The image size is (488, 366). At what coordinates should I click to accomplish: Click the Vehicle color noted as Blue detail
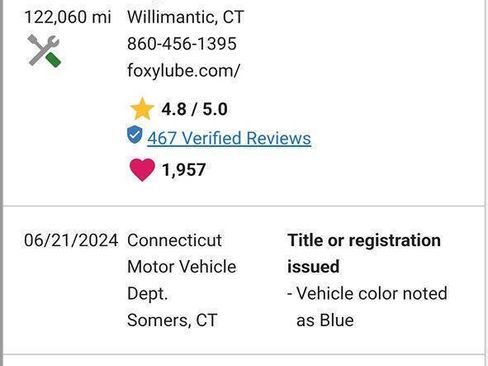click(x=367, y=307)
